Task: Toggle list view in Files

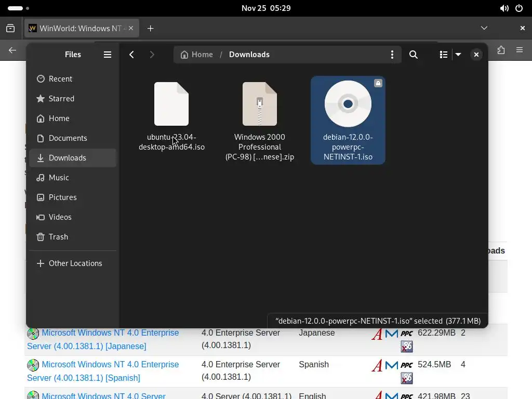Action: coord(443,55)
